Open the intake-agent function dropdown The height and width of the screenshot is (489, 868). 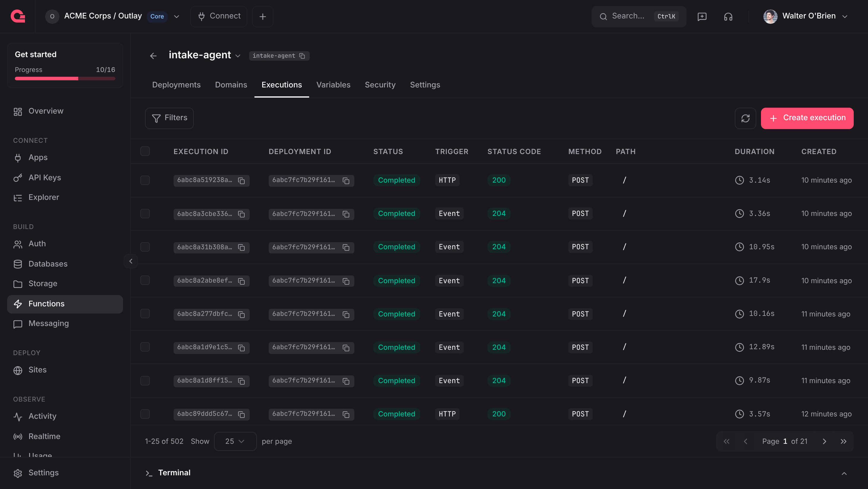tap(238, 56)
